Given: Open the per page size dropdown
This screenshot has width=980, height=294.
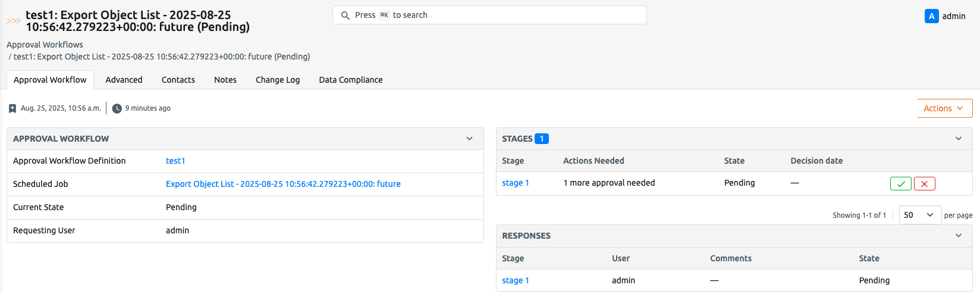Looking at the screenshot, I should (x=919, y=215).
